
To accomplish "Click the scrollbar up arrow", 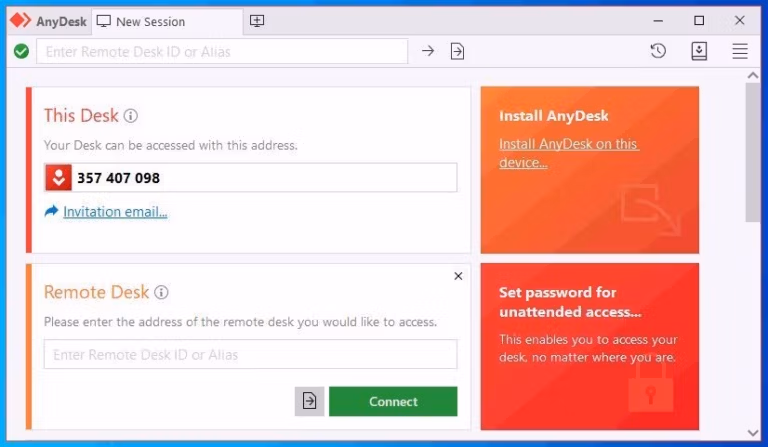I will 753,75.
